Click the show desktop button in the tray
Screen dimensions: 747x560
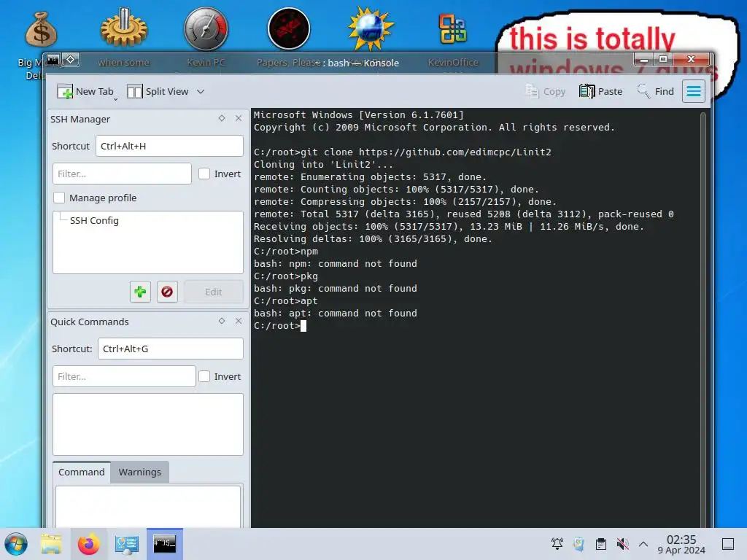728,544
